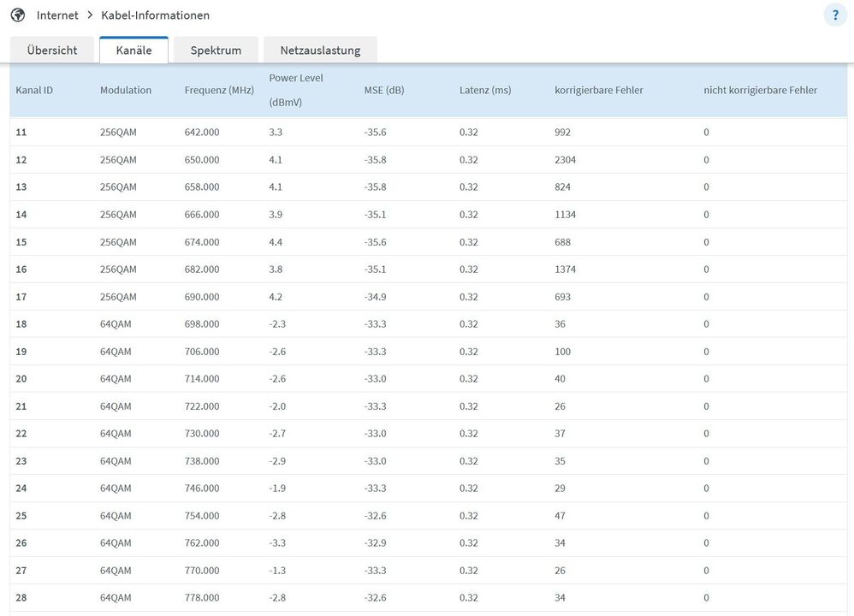The image size is (854, 616).
Task: Click the Power Level column header
Action: click(296, 90)
